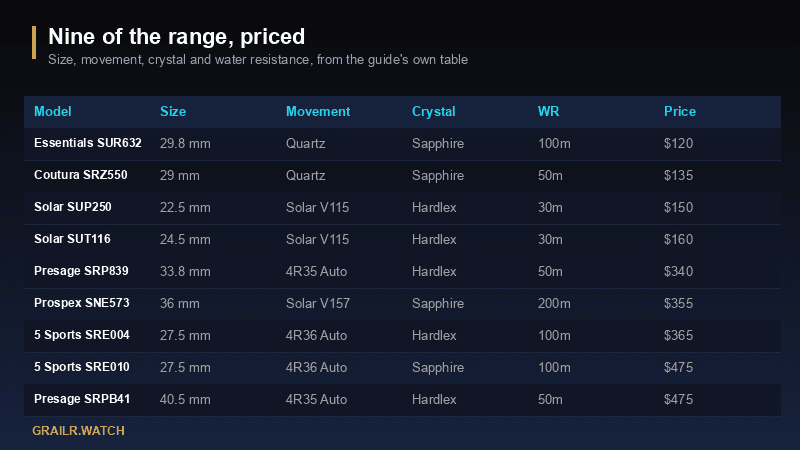800x450 pixels.
Task: Click the Model column header
Action: 53,112
